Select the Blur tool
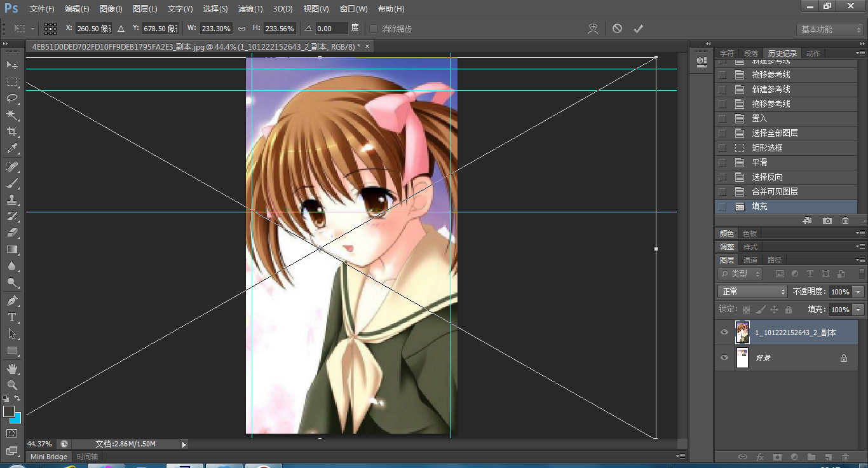Image resolution: width=868 pixels, height=468 pixels. tap(12, 266)
